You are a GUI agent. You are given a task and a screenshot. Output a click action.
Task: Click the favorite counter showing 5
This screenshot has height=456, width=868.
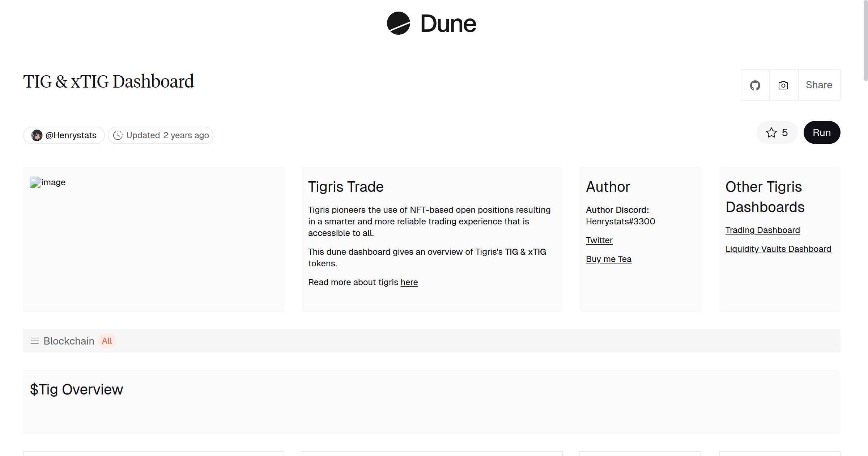[784, 133]
